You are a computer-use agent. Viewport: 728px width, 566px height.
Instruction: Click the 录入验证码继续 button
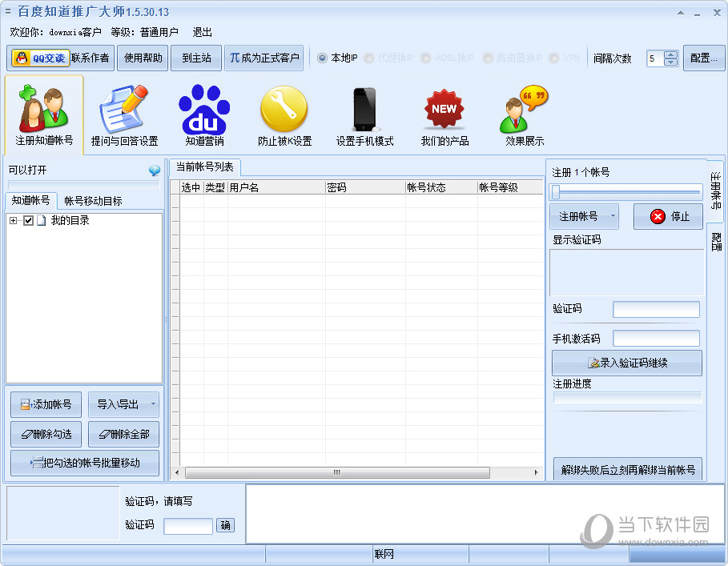627,363
